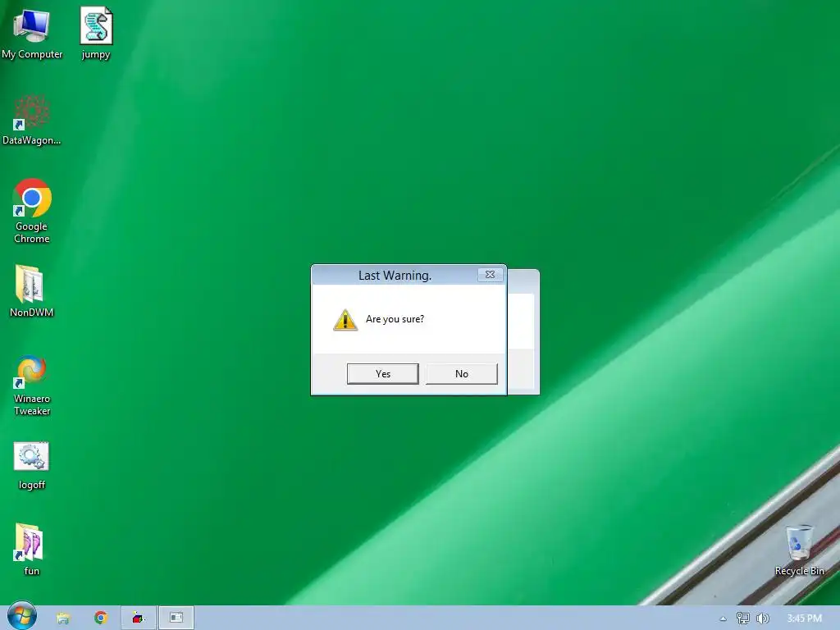Open the My Computer desktop icon

click(32, 33)
